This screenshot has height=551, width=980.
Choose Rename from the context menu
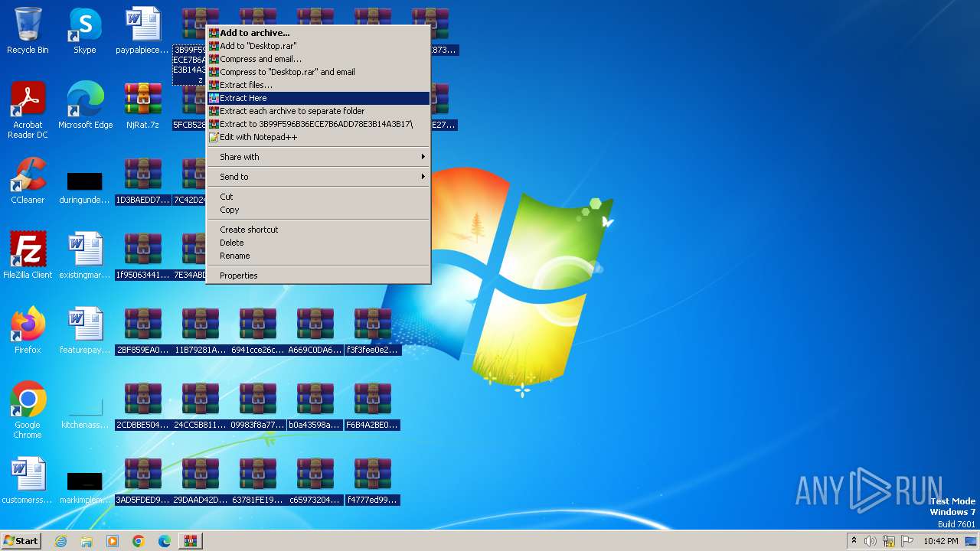coord(318,256)
